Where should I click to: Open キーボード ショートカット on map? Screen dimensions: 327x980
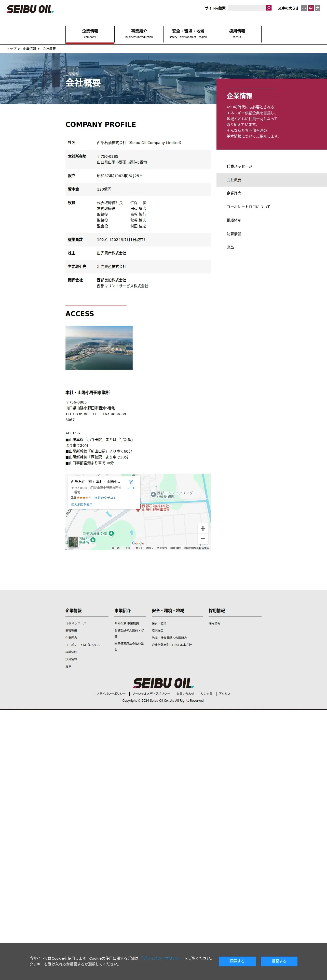click(128, 548)
